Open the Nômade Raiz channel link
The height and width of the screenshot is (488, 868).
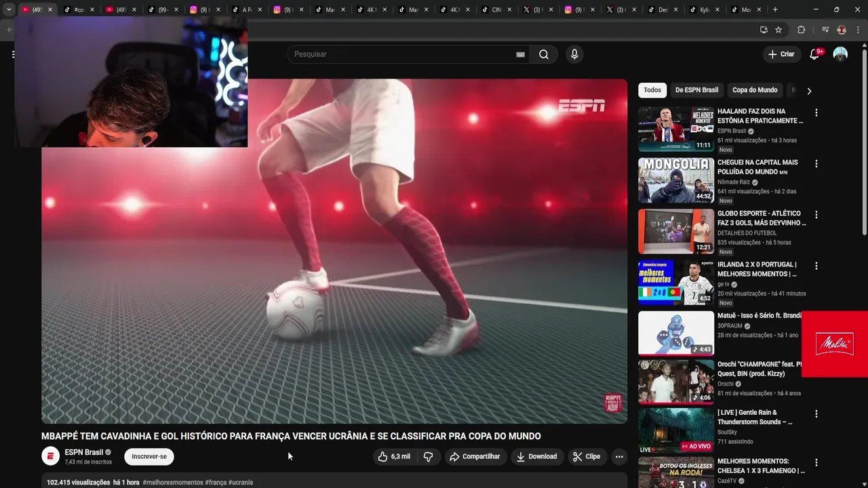click(734, 182)
